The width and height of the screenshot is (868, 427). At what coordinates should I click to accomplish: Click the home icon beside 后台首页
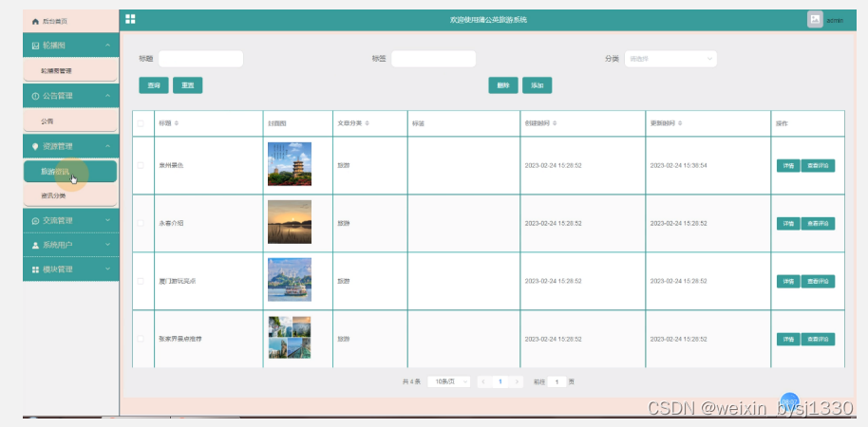click(x=35, y=22)
